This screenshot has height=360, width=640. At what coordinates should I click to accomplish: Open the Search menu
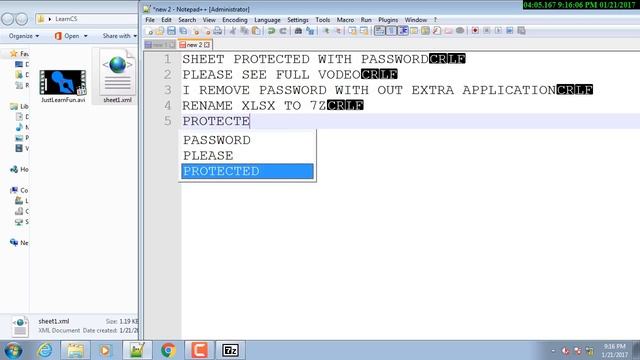187,20
